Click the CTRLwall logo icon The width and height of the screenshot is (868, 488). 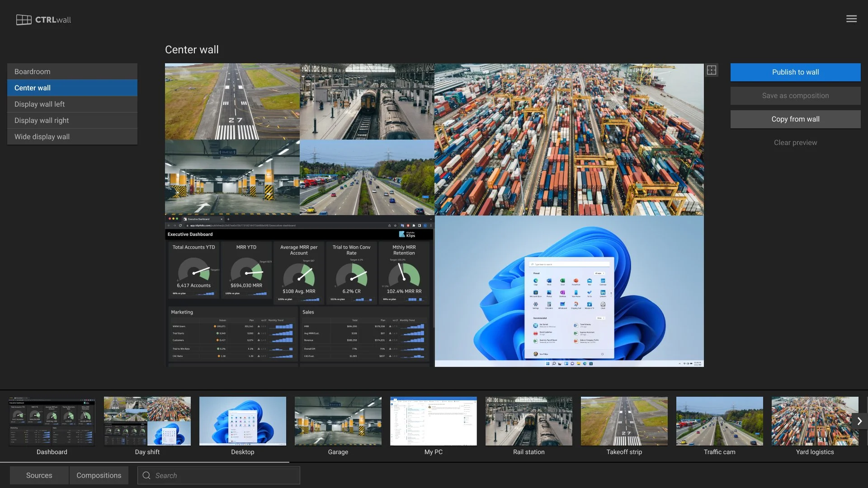click(x=24, y=20)
